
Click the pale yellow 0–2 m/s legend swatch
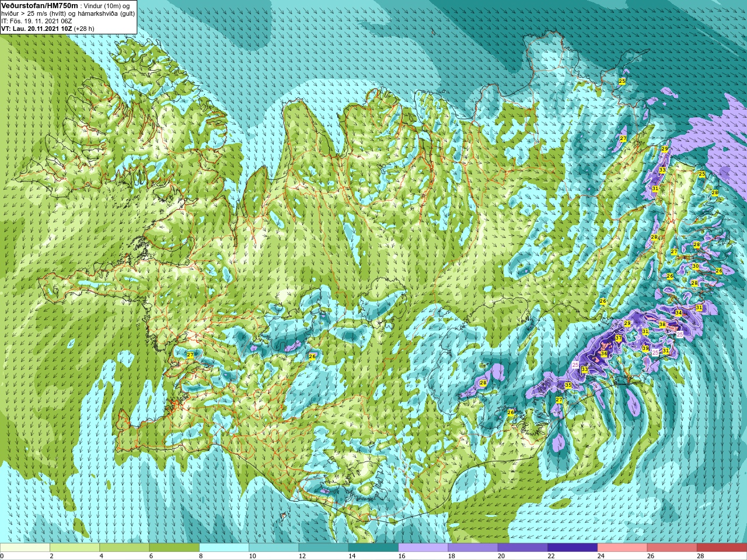(x=25, y=548)
